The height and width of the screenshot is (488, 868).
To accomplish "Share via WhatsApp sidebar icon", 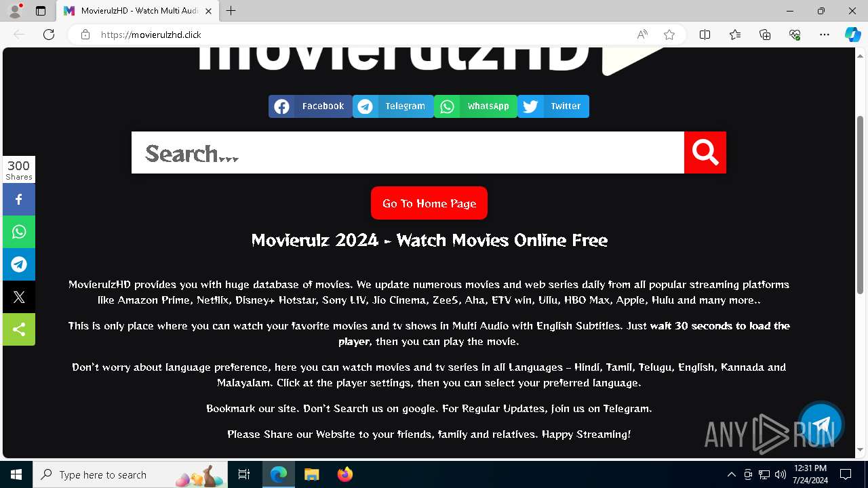I will click(x=19, y=232).
